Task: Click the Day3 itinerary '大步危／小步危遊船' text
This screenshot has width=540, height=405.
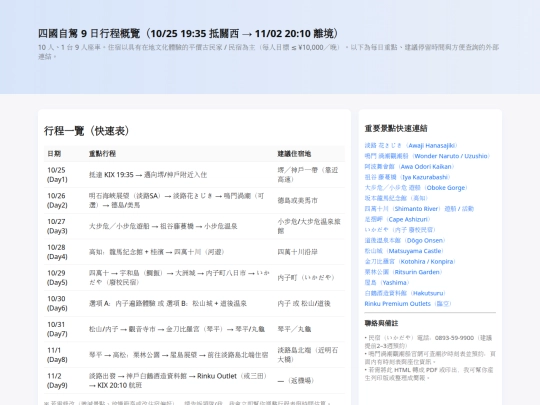Action: pyautogui.click(x=163, y=226)
